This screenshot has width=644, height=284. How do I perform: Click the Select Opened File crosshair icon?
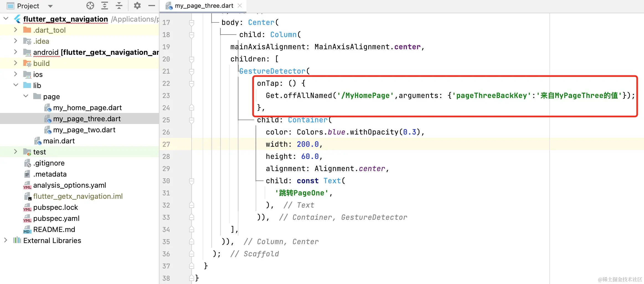(90, 6)
